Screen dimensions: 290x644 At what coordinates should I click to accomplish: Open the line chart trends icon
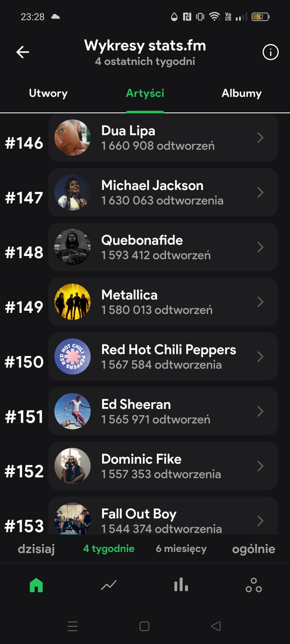pos(109,585)
